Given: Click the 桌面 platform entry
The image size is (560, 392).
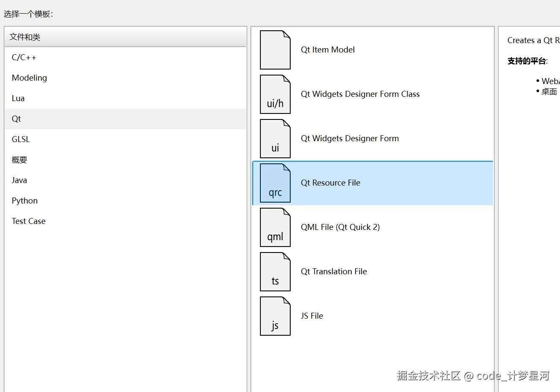Looking at the screenshot, I should click(549, 92).
